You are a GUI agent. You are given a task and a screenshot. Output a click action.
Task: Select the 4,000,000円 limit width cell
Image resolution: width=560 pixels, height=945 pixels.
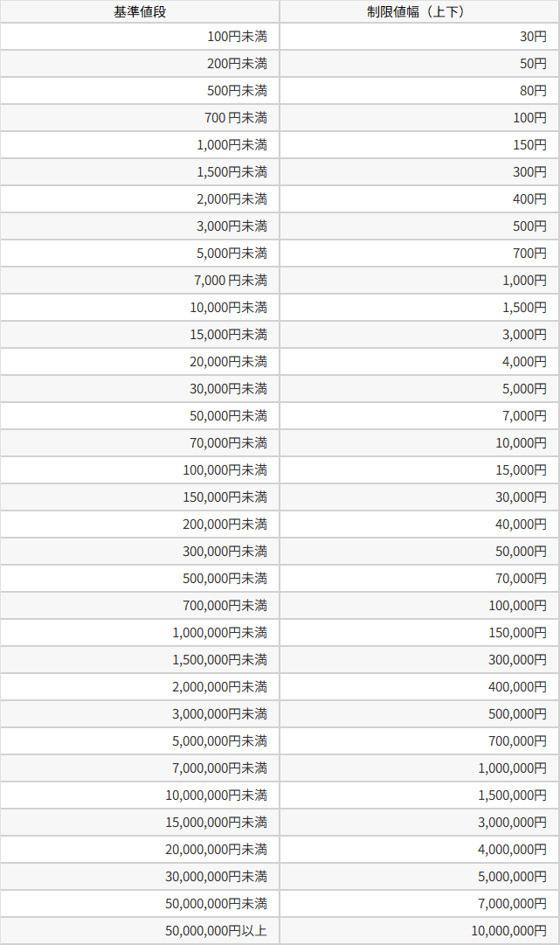pos(513,850)
